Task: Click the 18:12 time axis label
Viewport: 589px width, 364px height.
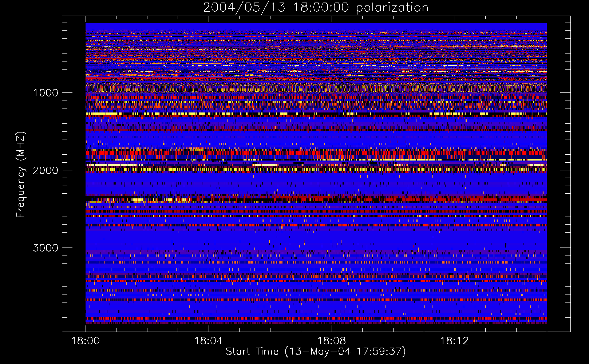Action: point(455,341)
